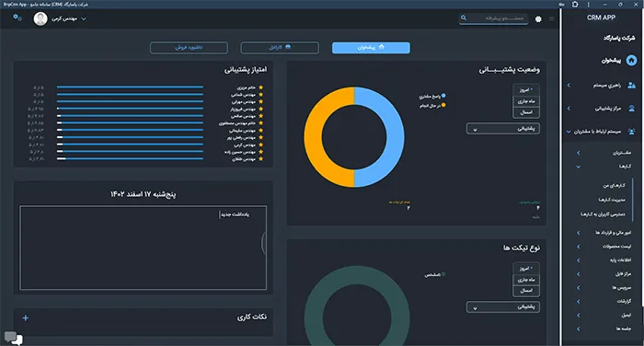644x346 pixels.
Task: Collapse سیستم ارتباط با مشتریان via its chevron
Action: (x=569, y=132)
